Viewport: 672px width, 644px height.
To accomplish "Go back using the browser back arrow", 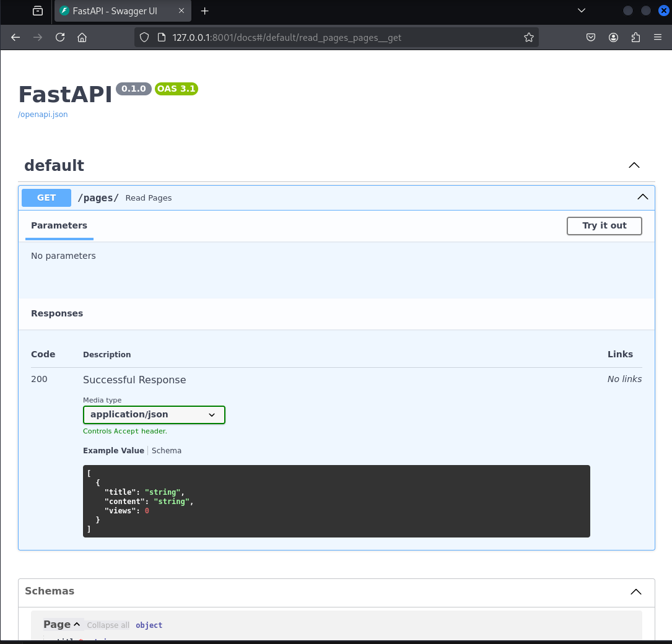I will [x=15, y=37].
